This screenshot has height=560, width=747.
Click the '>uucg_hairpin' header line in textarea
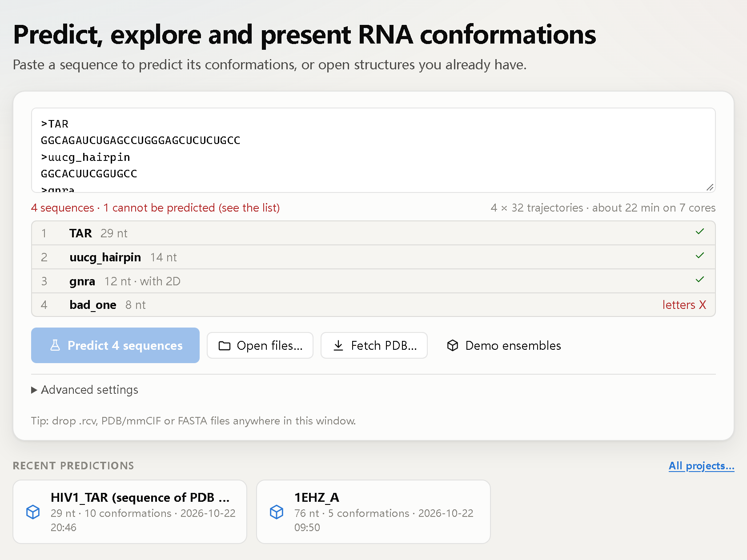pyautogui.click(x=85, y=157)
